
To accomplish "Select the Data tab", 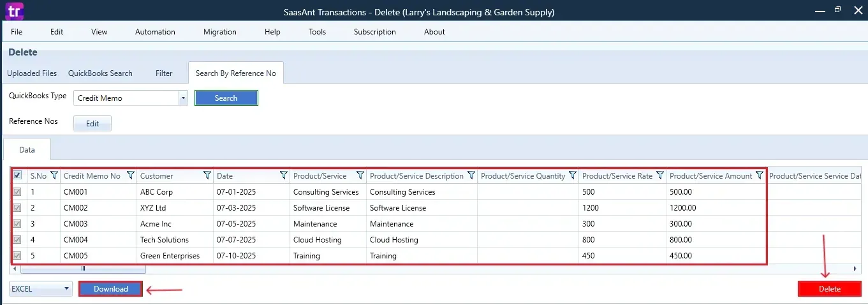I will coord(27,150).
